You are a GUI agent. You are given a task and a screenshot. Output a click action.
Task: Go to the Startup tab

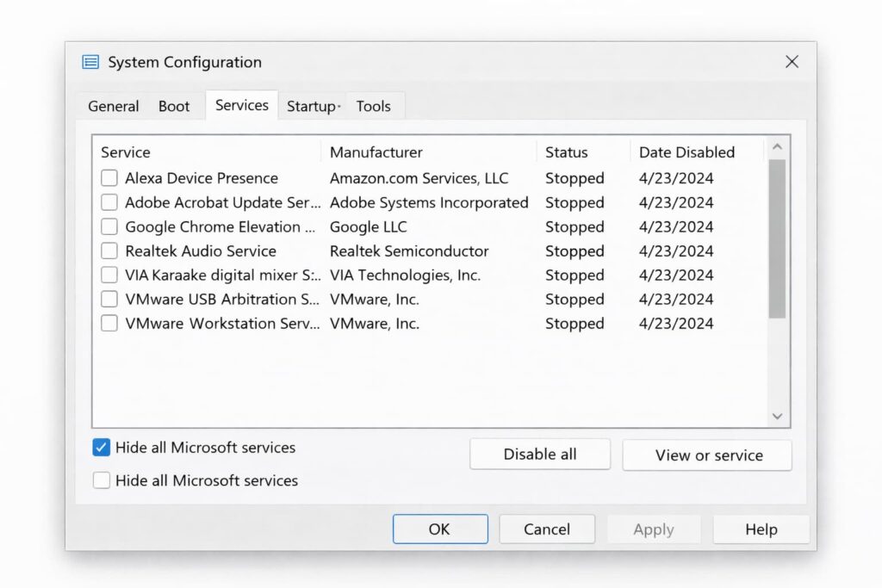[312, 106]
